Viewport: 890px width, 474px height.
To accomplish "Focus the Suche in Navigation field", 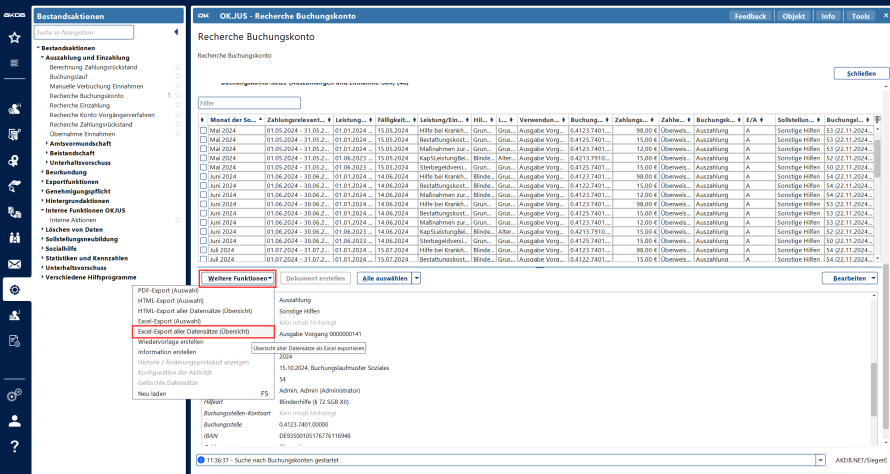I will (x=84, y=32).
